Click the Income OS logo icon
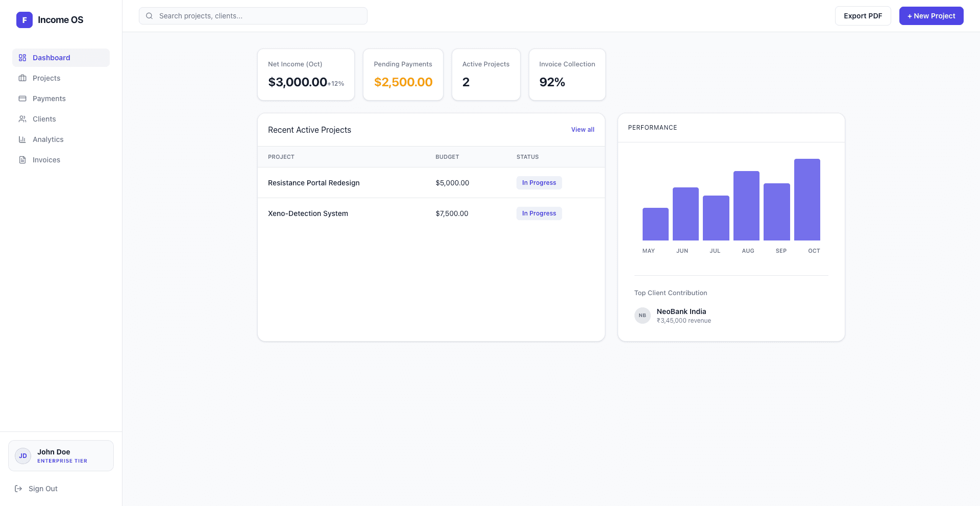This screenshot has height=506, width=980. (24, 20)
